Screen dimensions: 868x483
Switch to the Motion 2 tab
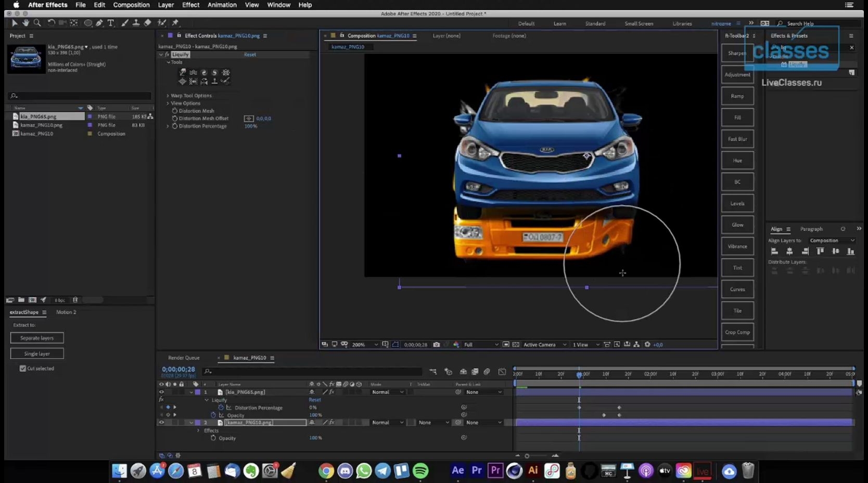coord(66,312)
